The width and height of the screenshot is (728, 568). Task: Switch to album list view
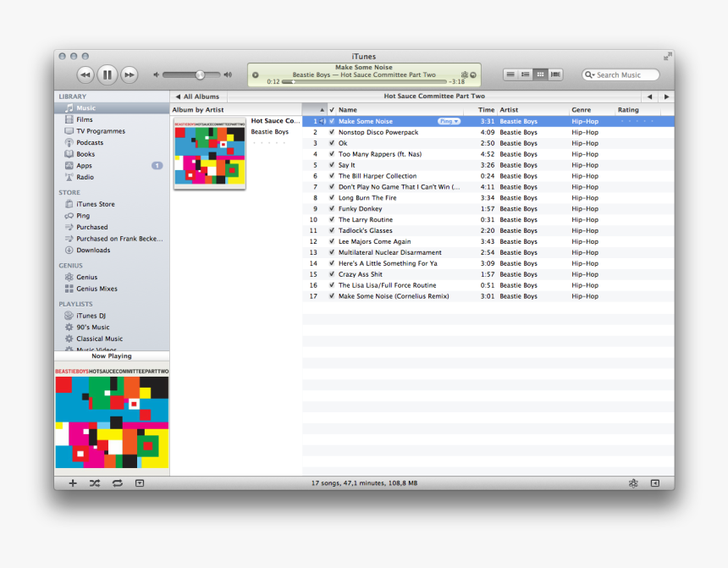526,74
